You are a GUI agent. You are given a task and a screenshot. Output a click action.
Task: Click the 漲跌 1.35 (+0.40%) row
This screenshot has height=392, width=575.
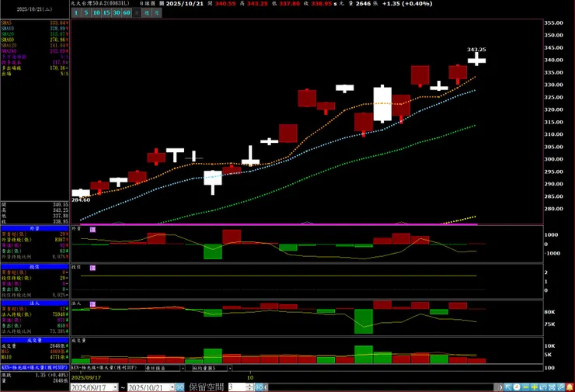click(x=34, y=375)
